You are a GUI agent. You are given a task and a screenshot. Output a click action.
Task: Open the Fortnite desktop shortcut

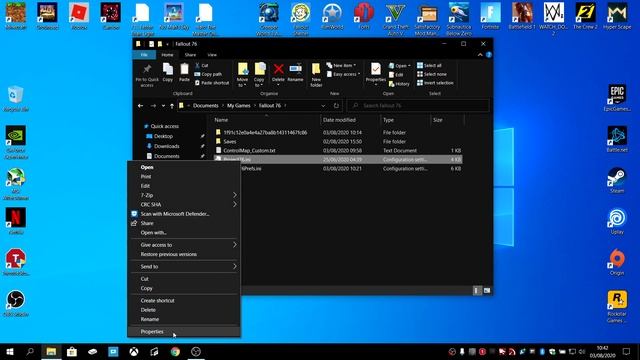pyautogui.click(x=490, y=16)
